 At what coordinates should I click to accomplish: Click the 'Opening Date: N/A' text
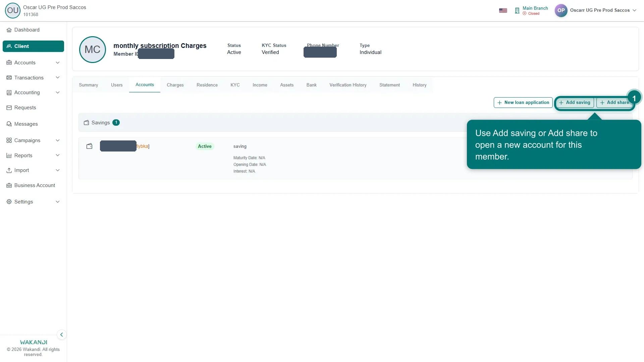pos(250,165)
